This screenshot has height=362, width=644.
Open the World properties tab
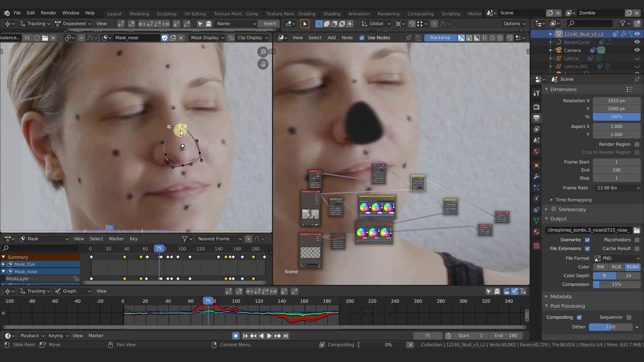536,152
